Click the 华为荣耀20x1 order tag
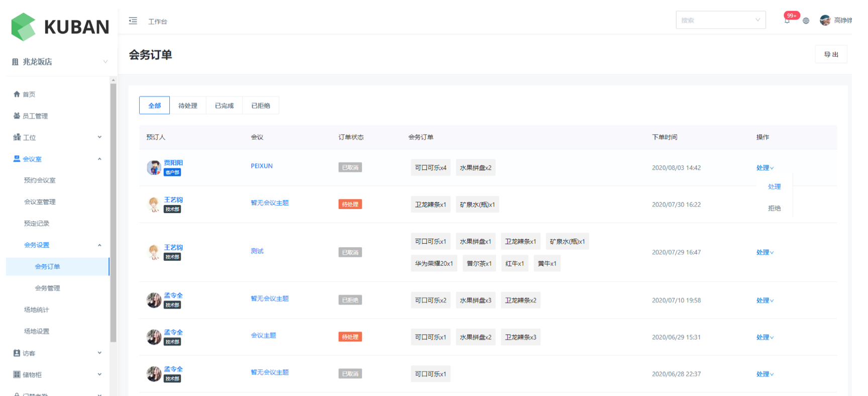Viewport: 868px width, 396px height. pos(434,263)
